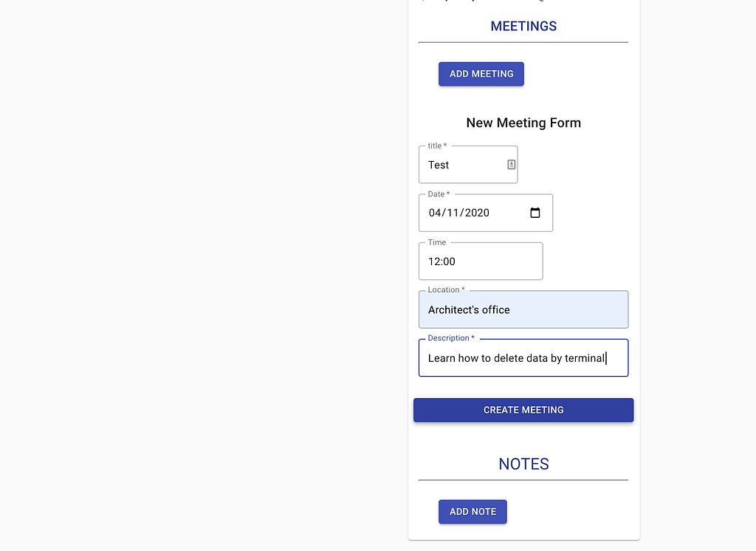Click the Location field label
This screenshot has height=551, width=756.
[446, 290]
